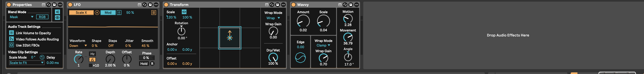Open the Wavvy device options menu
Image resolution: width=644 pixels, height=74 pixels.
[357, 5]
